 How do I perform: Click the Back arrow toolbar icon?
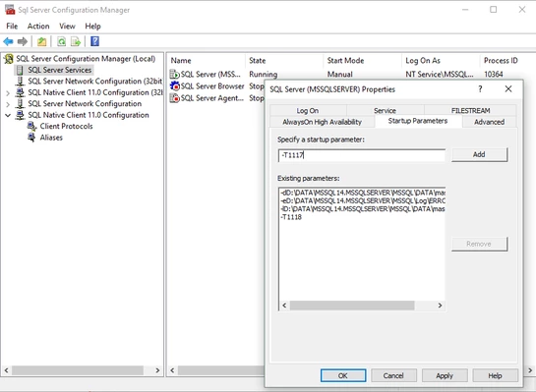(8, 41)
